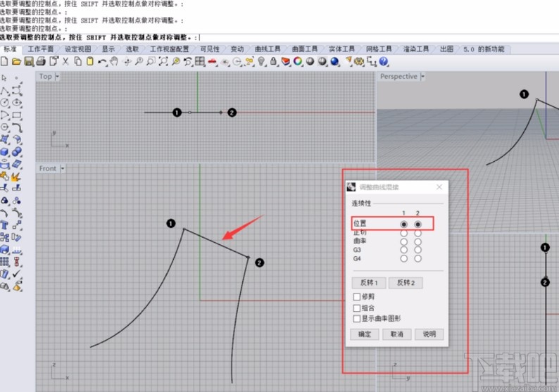Screen dimensions: 559x392
Task: Open a file with the folder icon
Action: 16,62
